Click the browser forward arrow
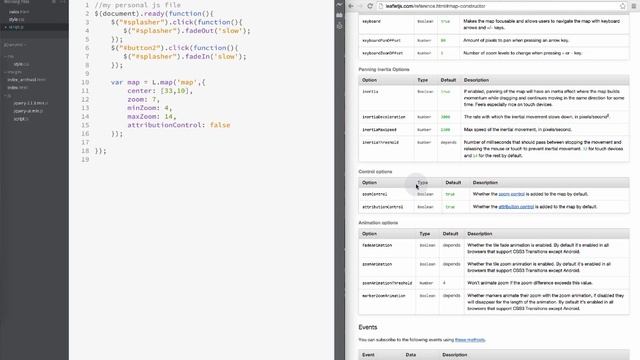The width and height of the screenshot is (640, 360). (360, 6)
